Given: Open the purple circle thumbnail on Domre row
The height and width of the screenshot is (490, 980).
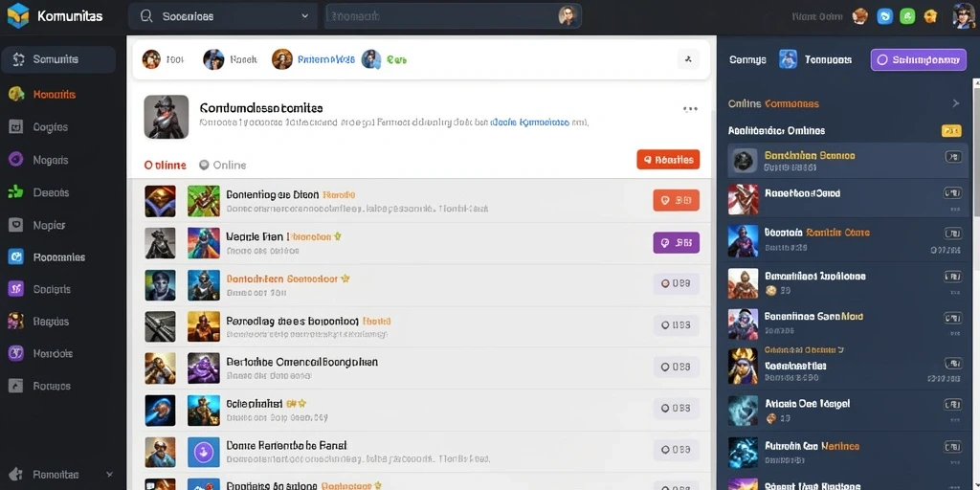Looking at the screenshot, I should (204, 453).
